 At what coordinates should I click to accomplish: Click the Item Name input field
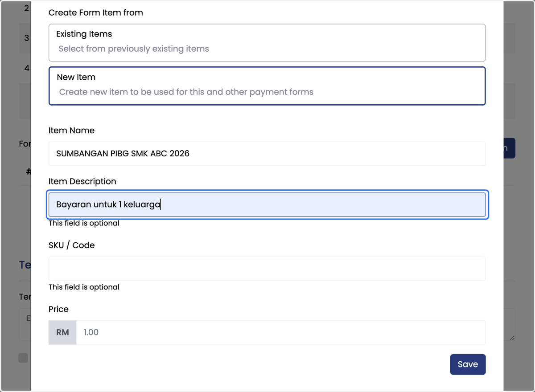pyautogui.click(x=267, y=154)
